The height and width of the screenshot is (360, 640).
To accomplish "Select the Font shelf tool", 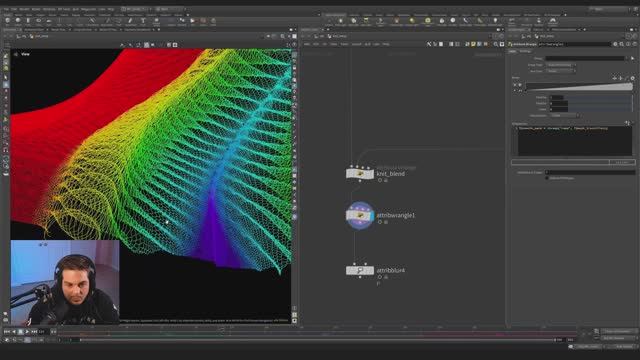I will [143, 21].
